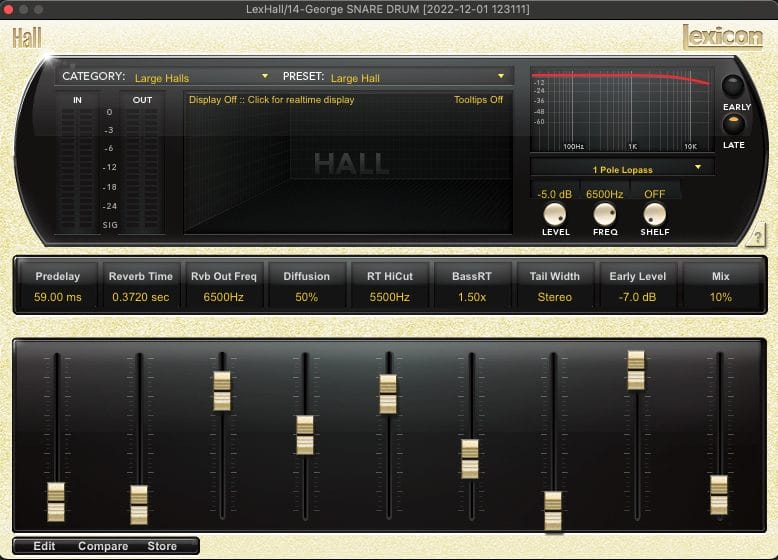Viewport: 778px width, 560px height.
Task: Click the Compare button
Action: pos(103,546)
